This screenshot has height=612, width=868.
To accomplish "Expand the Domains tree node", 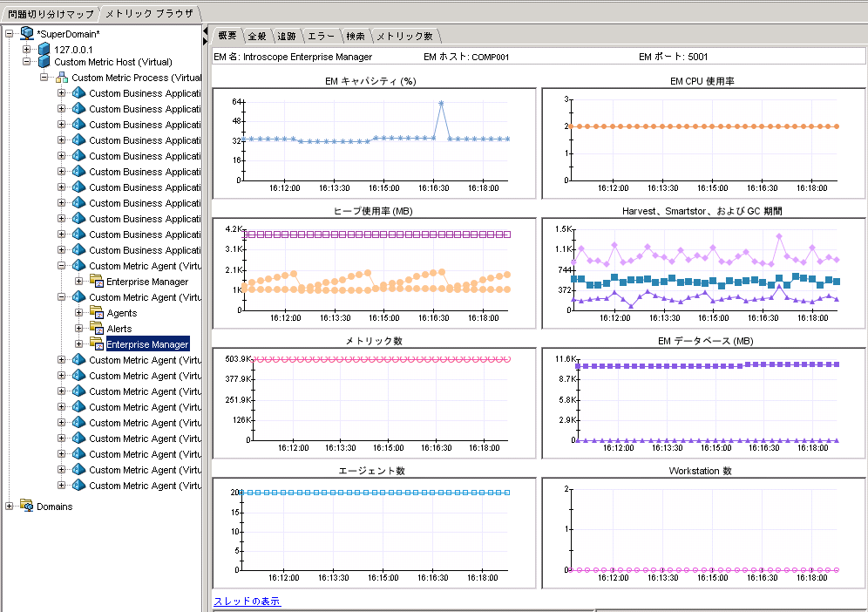I will (10, 507).
